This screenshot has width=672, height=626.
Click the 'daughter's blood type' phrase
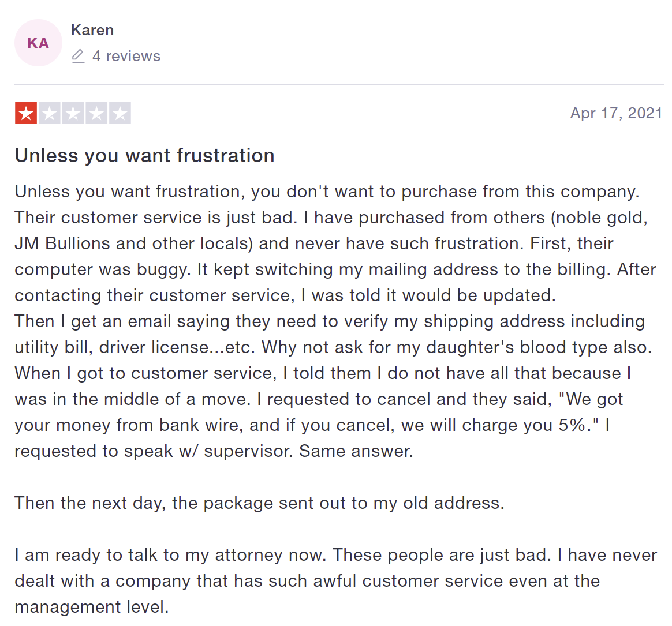pyautogui.click(x=518, y=347)
